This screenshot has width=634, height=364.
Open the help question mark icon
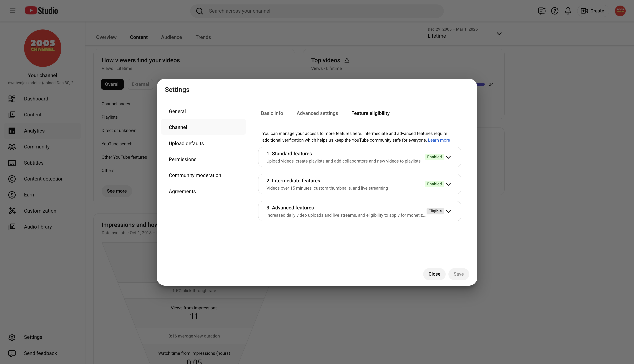(x=555, y=11)
